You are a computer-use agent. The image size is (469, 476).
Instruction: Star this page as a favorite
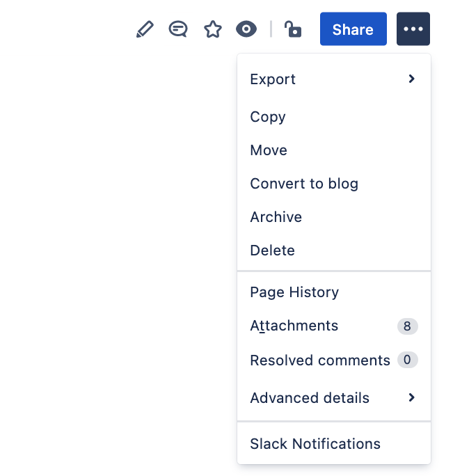[x=212, y=29]
